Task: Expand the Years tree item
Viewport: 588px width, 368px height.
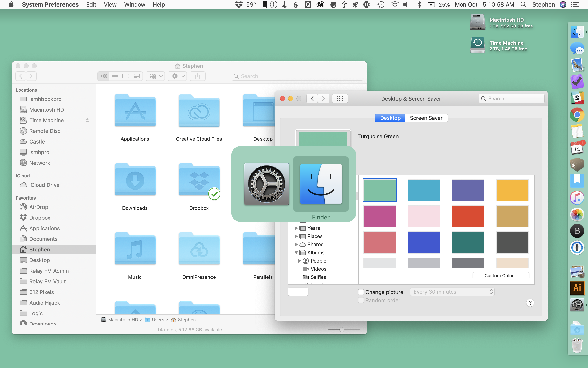Action: pos(296,228)
